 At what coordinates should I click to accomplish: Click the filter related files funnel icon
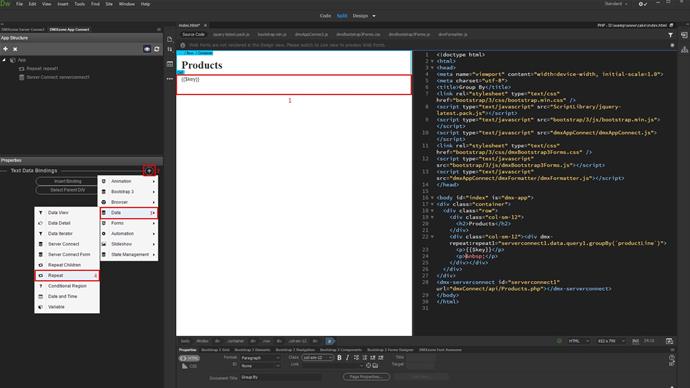pos(671,35)
